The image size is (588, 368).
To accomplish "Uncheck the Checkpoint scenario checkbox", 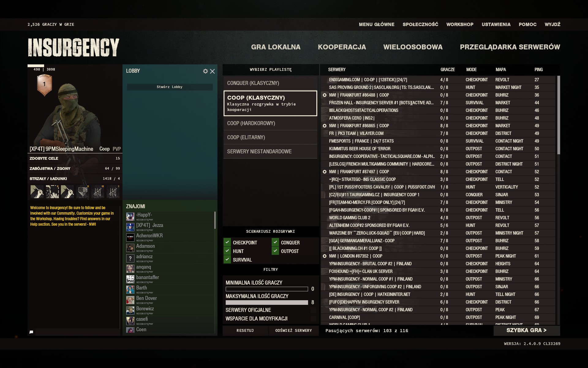I will click(x=227, y=242).
